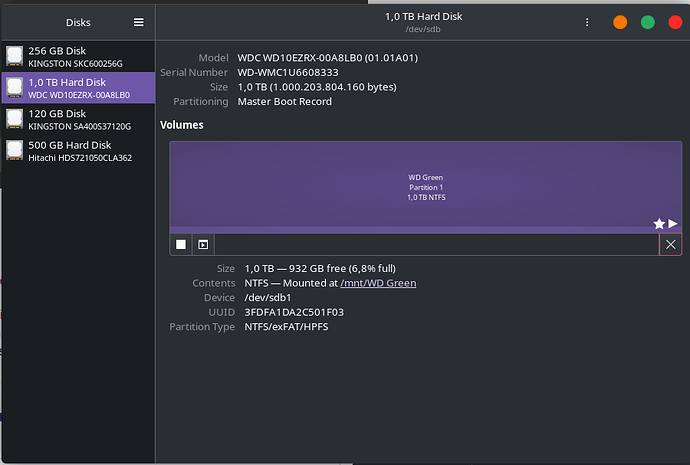Click the 256 GB disk drive icon
690x465 pixels.
pos(15,56)
